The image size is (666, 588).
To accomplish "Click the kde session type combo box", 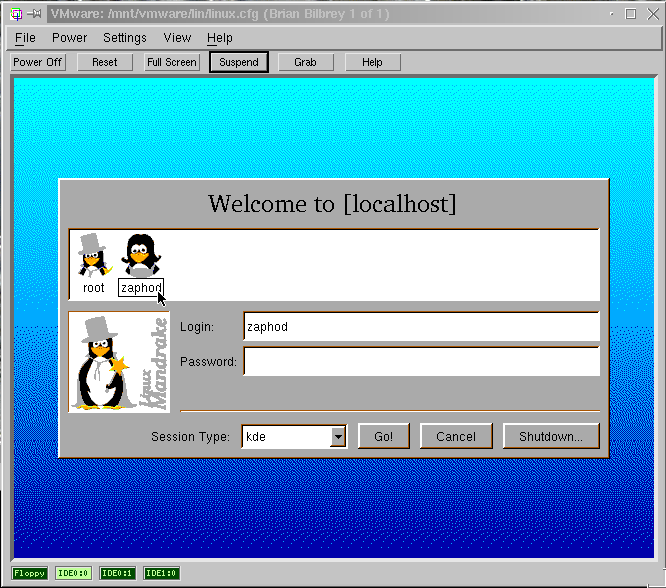I will [286, 437].
